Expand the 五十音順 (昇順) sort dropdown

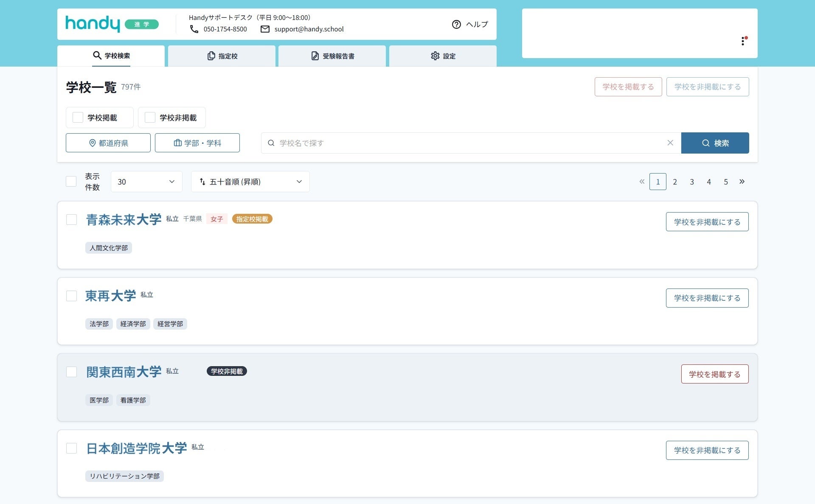tap(250, 182)
